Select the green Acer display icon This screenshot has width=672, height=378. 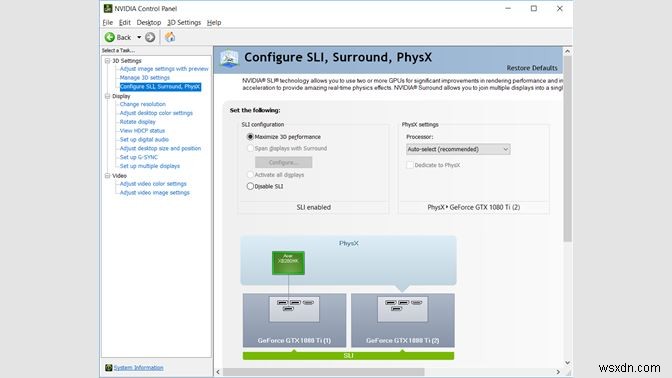[x=288, y=263]
